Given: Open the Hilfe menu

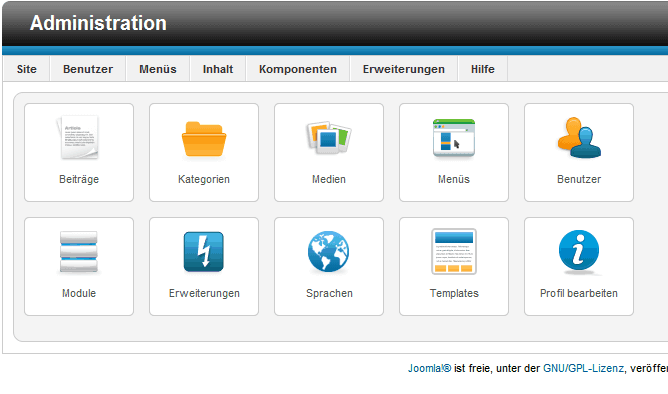Looking at the screenshot, I should pos(483,69).
